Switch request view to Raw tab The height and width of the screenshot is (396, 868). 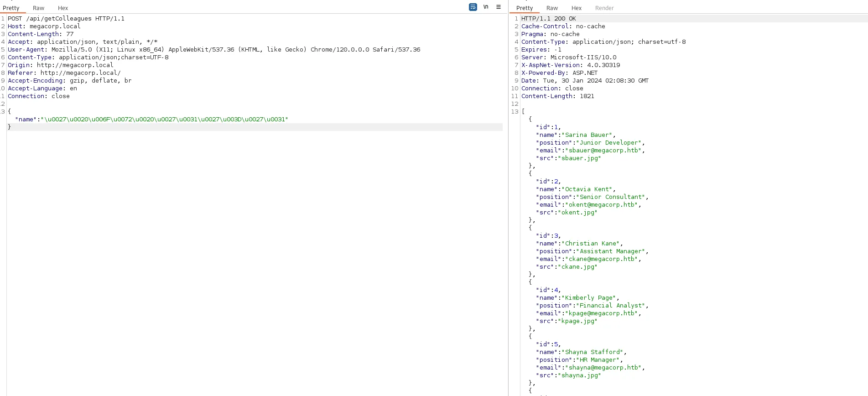pos(38,8)
